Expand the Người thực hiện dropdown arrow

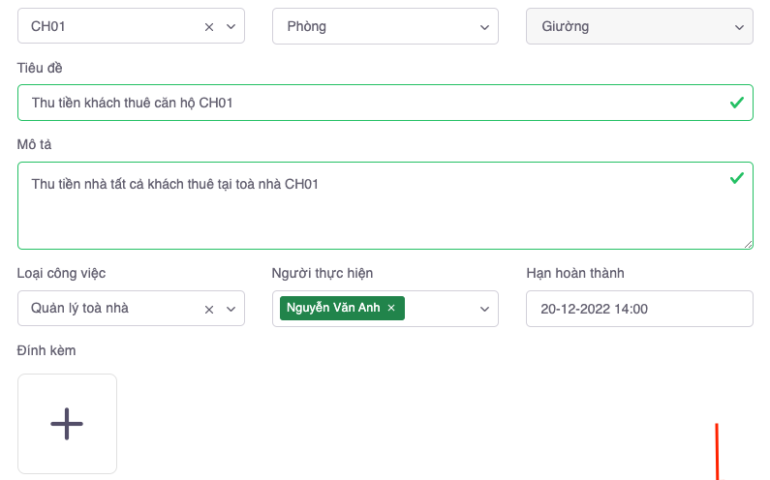pyautogui.click(x=485, y=309)
